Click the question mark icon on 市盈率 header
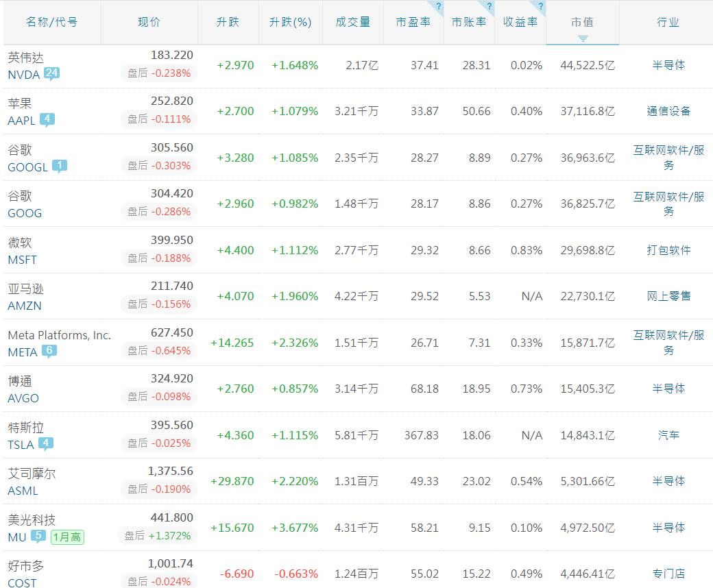This screenshot has width=713, height=588. click(439, 7)
